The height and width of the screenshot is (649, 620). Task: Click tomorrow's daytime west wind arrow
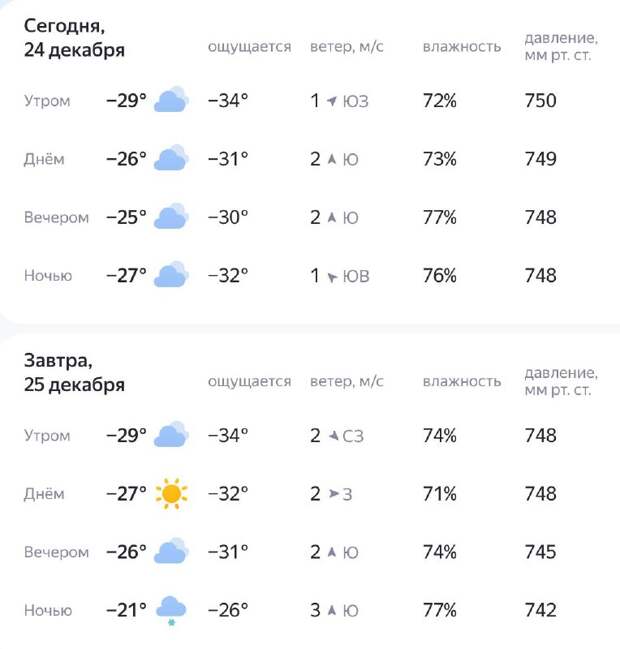pos(332,494)
